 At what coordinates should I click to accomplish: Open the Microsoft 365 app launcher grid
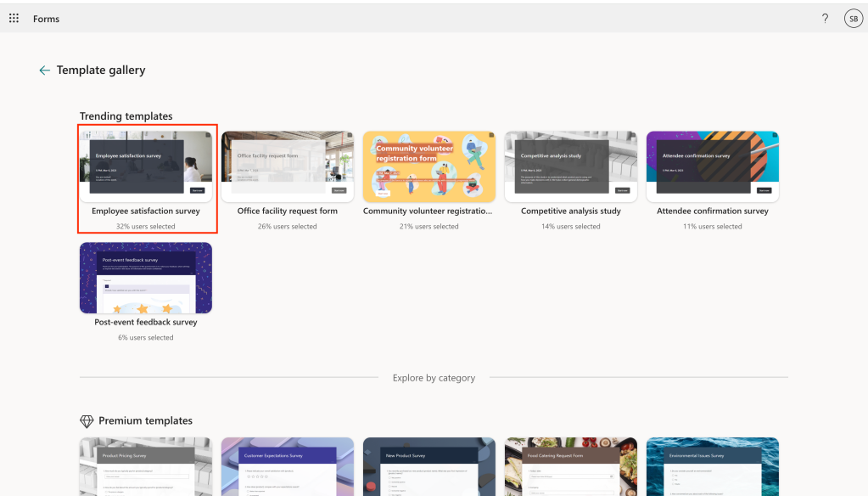pos(14,18)
